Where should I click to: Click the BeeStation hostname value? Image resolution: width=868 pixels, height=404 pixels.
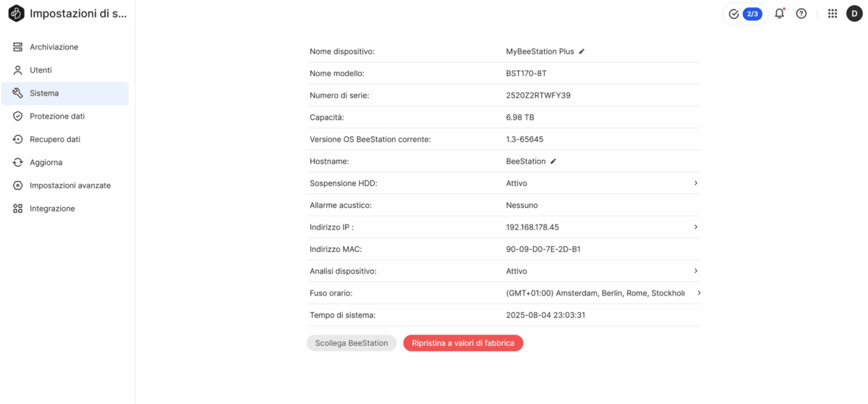(526, 161)
